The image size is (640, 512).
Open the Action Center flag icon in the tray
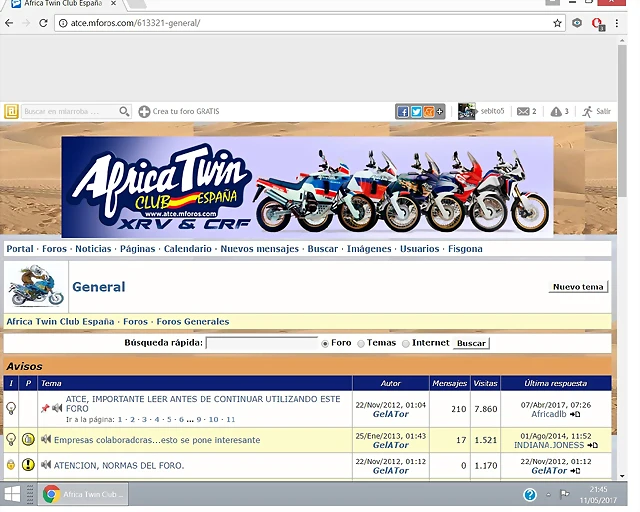click(x=564, y=494)
